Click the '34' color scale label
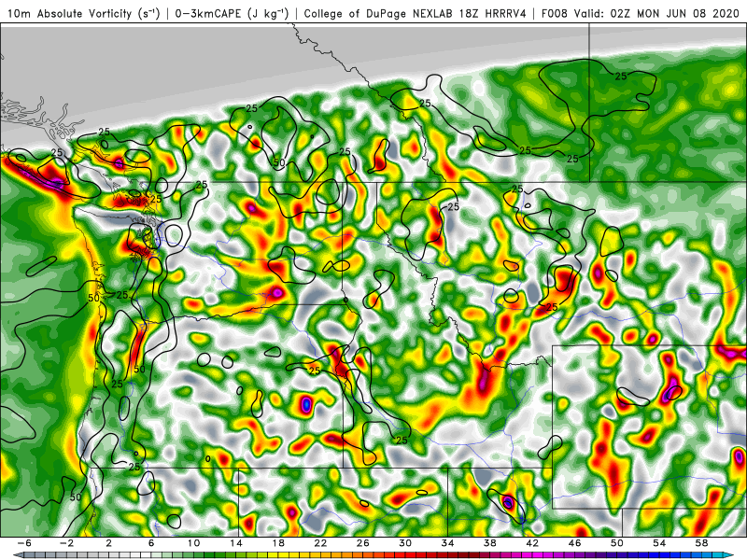Screen dimensions: 747x560 [447, 543]
